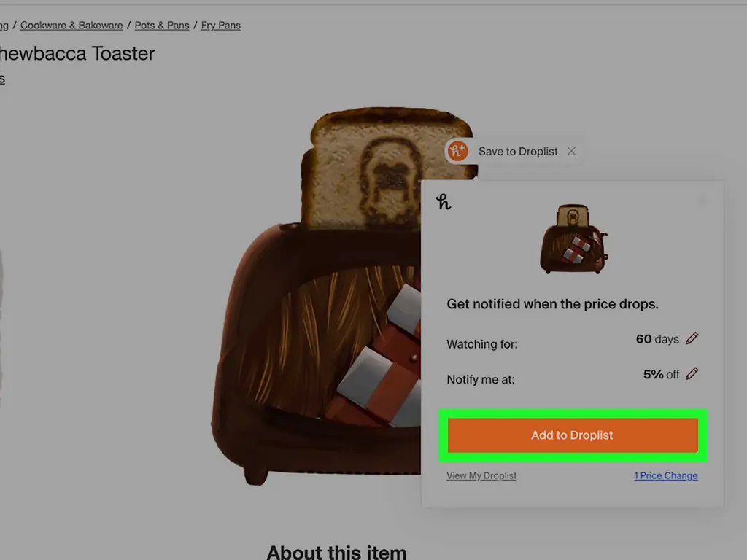
Task: Edit the 60 days watching duration
Action: click(x=692, y=338)
